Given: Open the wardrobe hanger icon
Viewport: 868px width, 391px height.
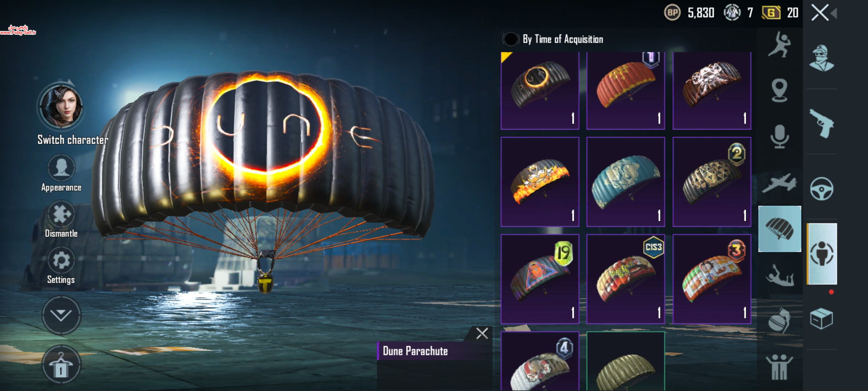Looking at the screenshot, I should pyautogui.click(x=61, y=365).
